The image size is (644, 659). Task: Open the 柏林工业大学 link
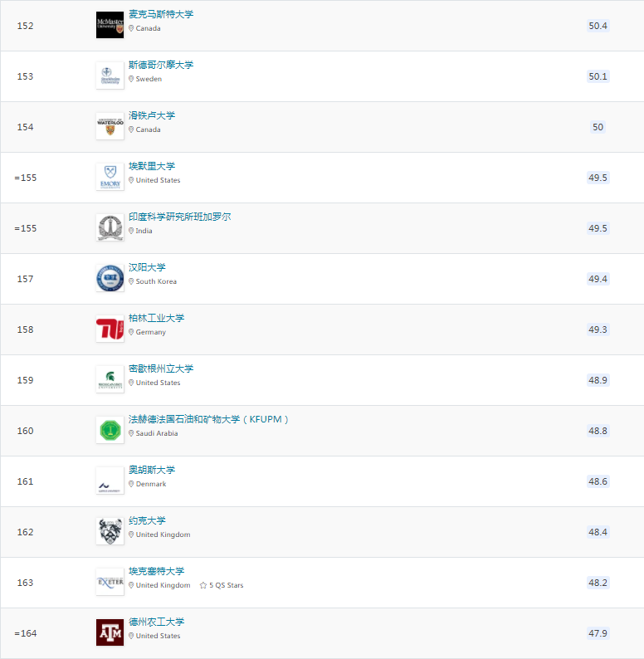point(156,318)
